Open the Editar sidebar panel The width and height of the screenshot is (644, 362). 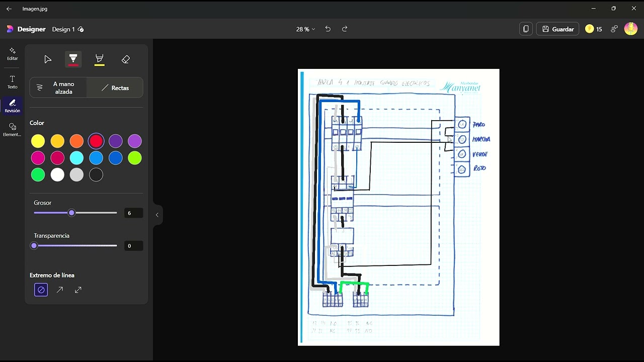(13, 54)
